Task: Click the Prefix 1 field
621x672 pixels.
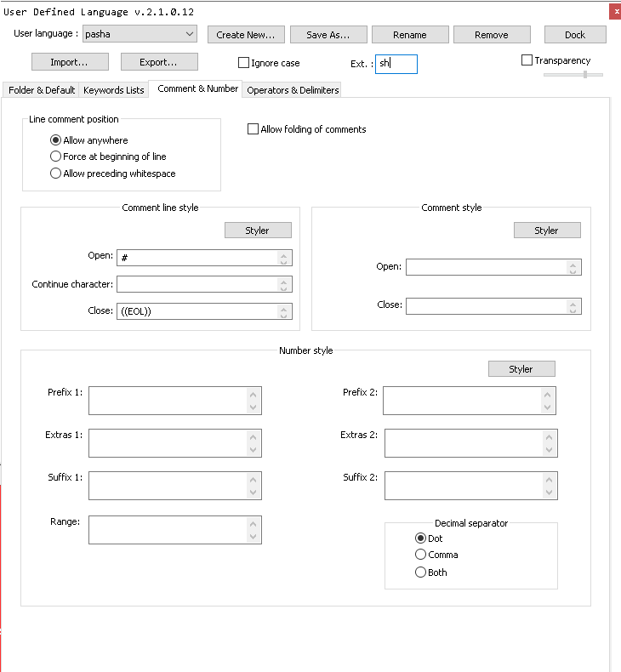Action: click(x=175, y=401)
